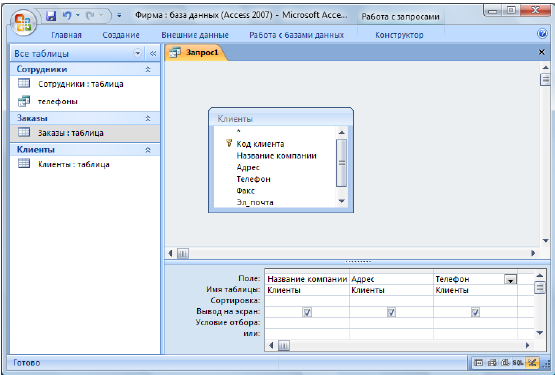Undo the last action
The image size is (555, 375).
[67, 16]
